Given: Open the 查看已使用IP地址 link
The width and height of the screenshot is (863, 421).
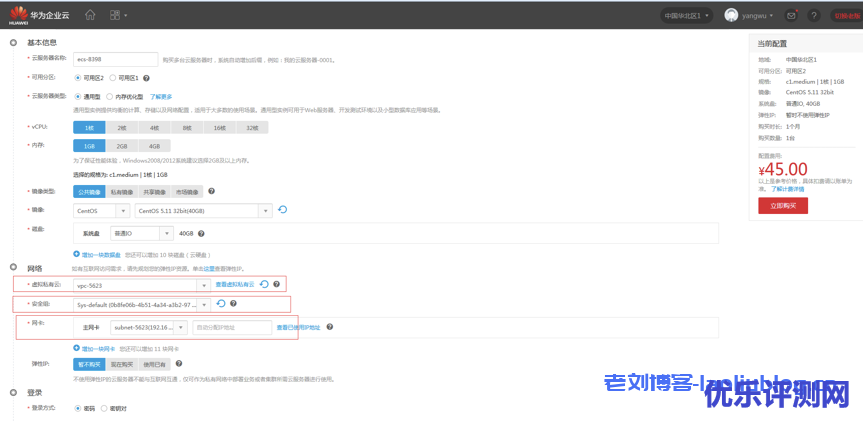Looking at the screenshot, I should (x=299, y=327).
